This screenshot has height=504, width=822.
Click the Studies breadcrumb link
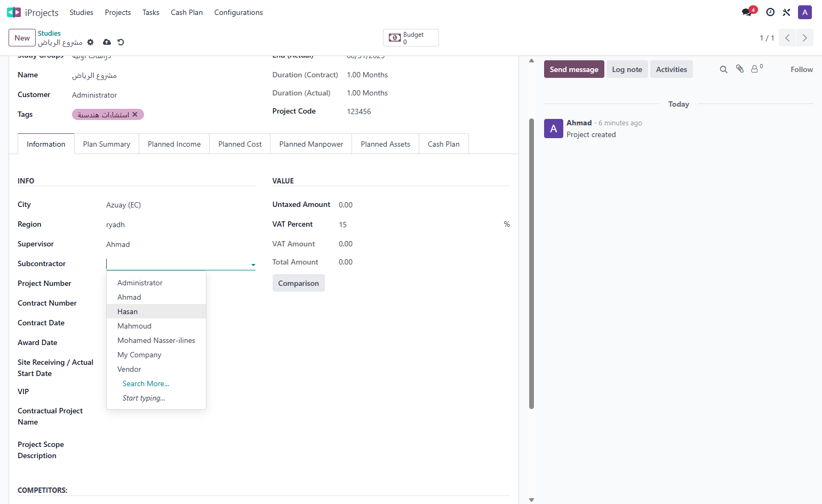tap(49, 33)
